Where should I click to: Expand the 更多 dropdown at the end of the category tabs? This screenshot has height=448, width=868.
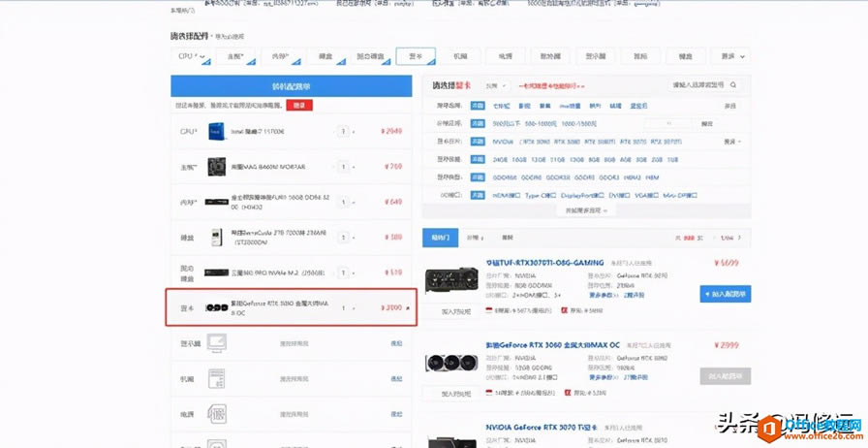730,56
